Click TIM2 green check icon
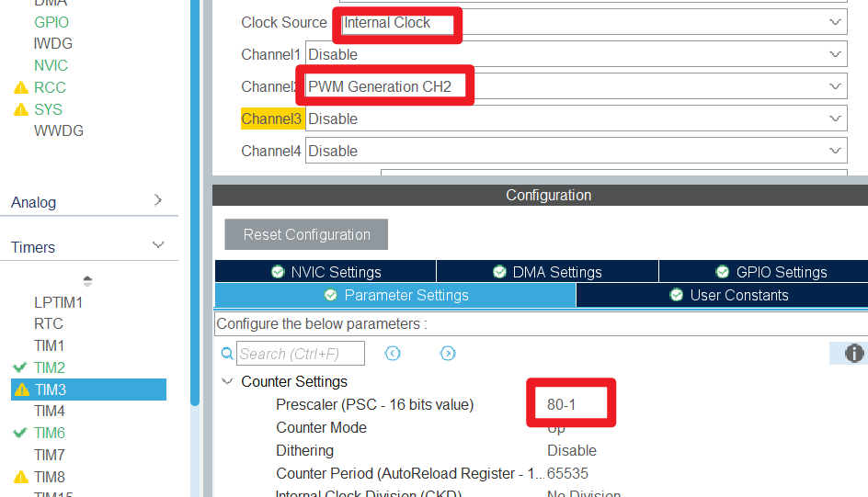This screenshot has height=497, width=868. [x=20, y=367]
